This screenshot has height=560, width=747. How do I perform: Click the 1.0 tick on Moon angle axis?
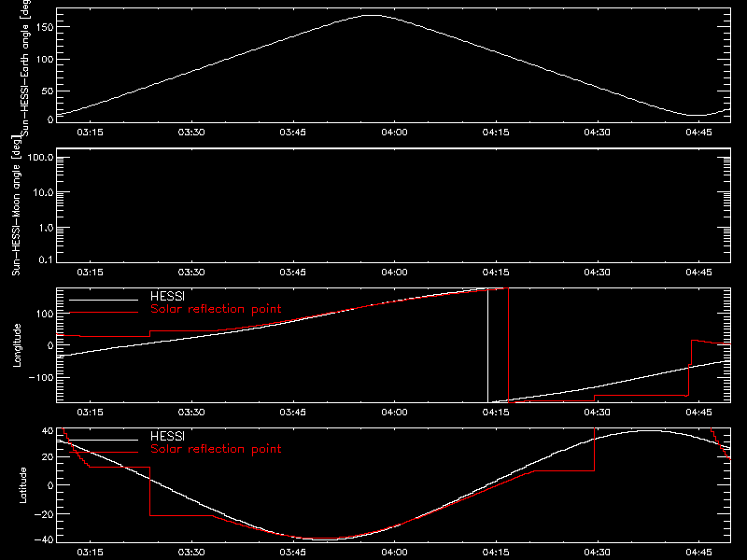tap(46, 228)
